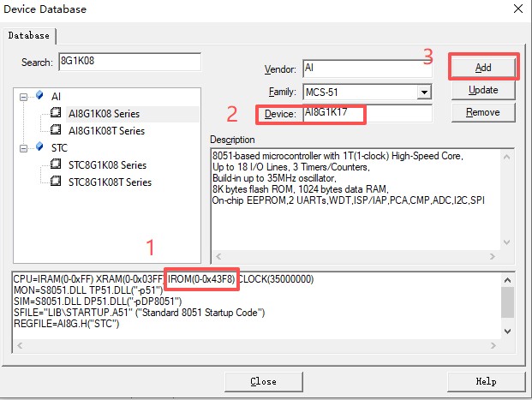Select STC8G1K08 Series in device tree
The width and height of the screenshot is (532, 400).
click(x=107, y=165)
